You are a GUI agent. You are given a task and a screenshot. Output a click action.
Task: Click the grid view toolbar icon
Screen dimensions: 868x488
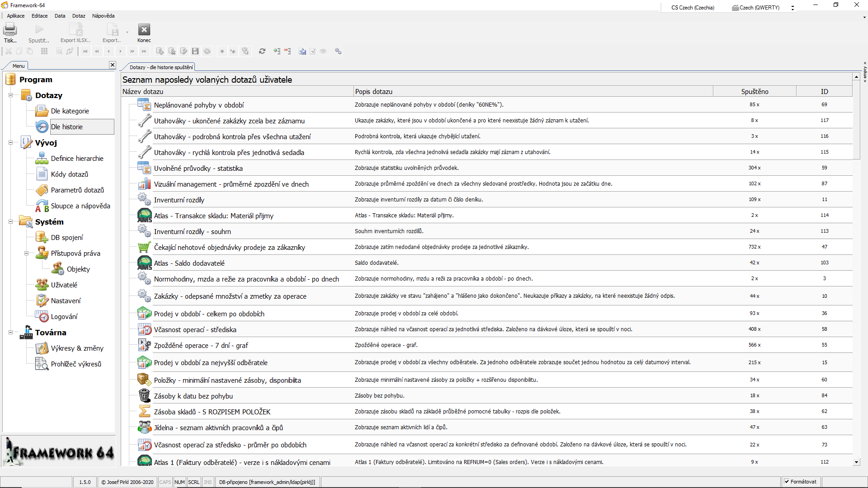pos(44,51)
